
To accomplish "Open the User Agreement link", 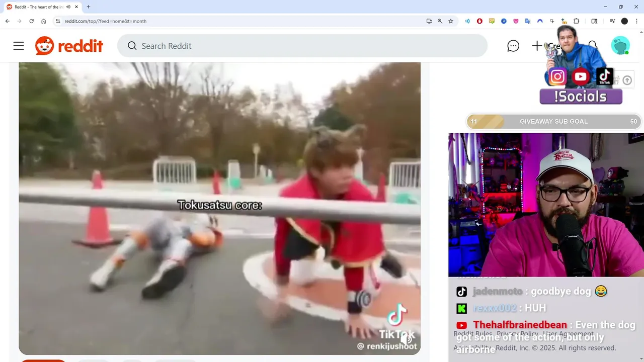I will pos(568,334).
